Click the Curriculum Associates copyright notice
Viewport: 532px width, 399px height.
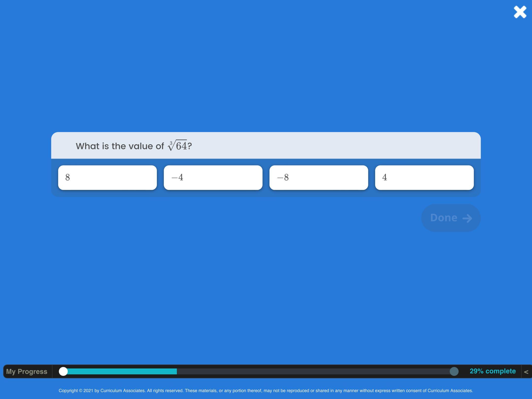click(266, 391)
